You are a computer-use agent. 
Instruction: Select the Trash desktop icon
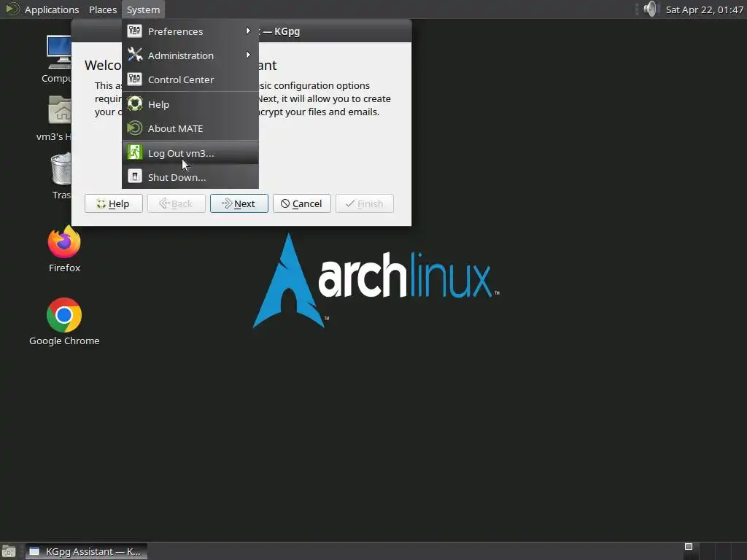tap(61, 175)
